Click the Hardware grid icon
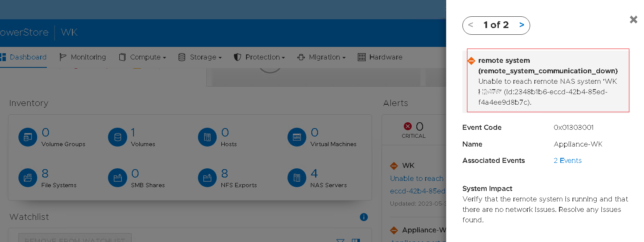The image size is (644, 242). 362,57
